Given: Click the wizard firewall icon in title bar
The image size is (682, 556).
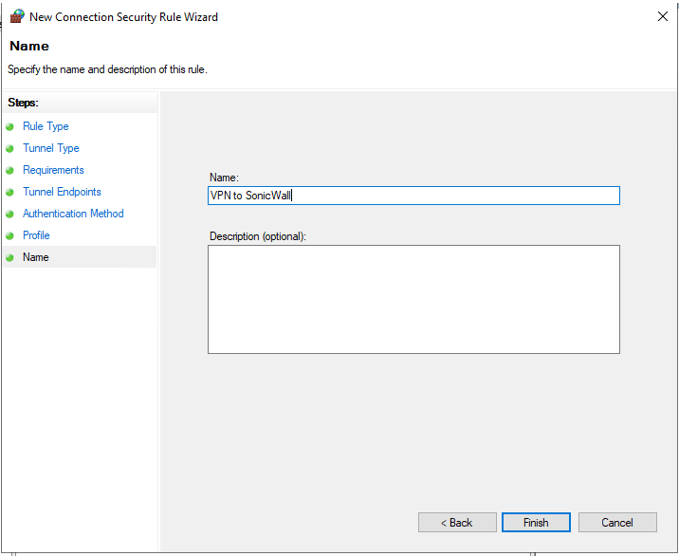Looking at the screenshot, I should pos(16,17).
